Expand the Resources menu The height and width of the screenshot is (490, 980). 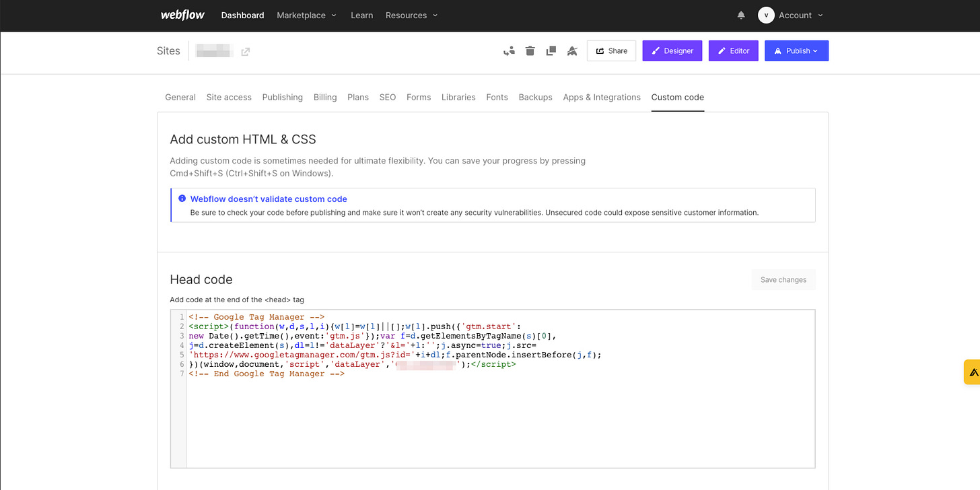pyautogui.click(x=411, y=15)
